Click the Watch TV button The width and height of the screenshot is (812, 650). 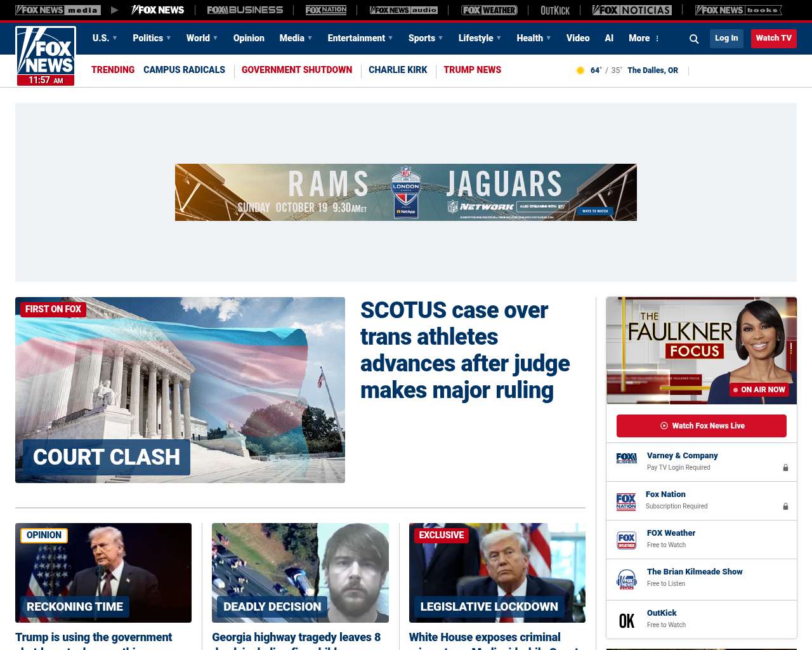click(774, 38)
